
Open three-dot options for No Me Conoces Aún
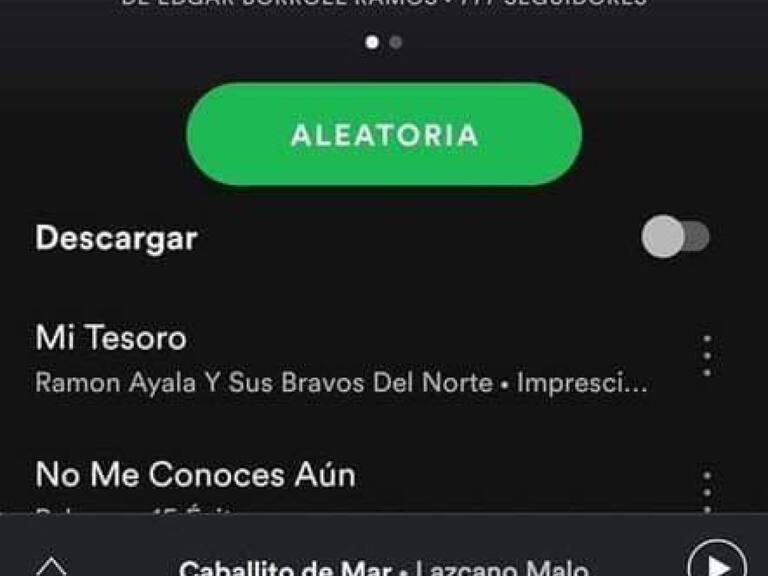coord(707,492)
